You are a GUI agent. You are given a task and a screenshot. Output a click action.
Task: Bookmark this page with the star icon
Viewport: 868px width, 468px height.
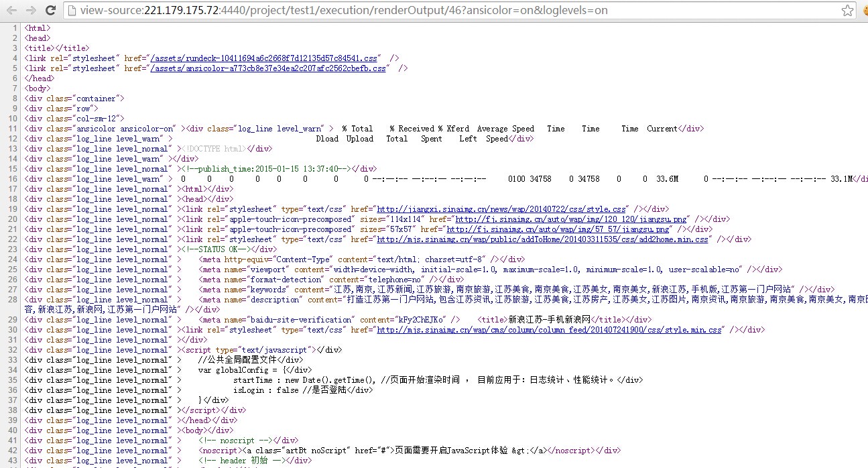pos(848,10)
